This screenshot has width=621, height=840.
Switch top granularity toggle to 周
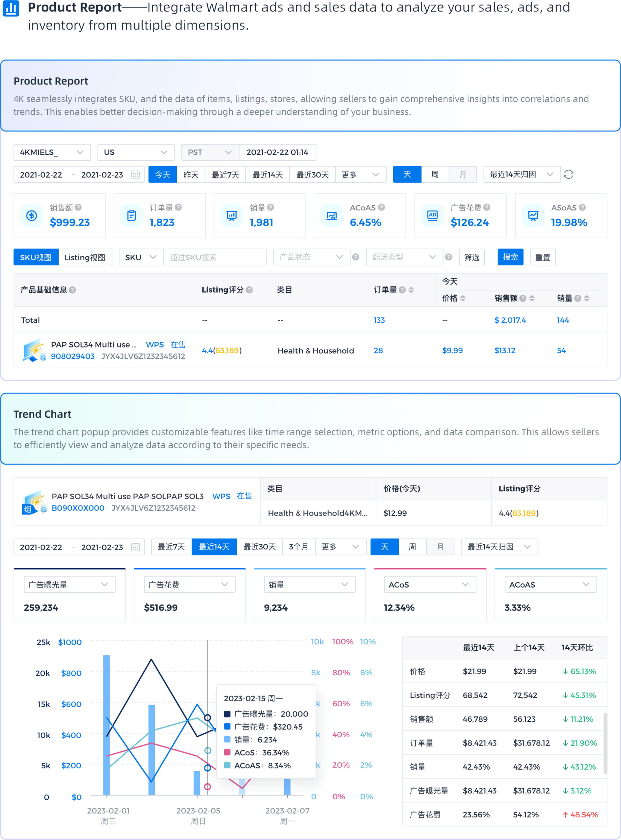pos(434,175)
